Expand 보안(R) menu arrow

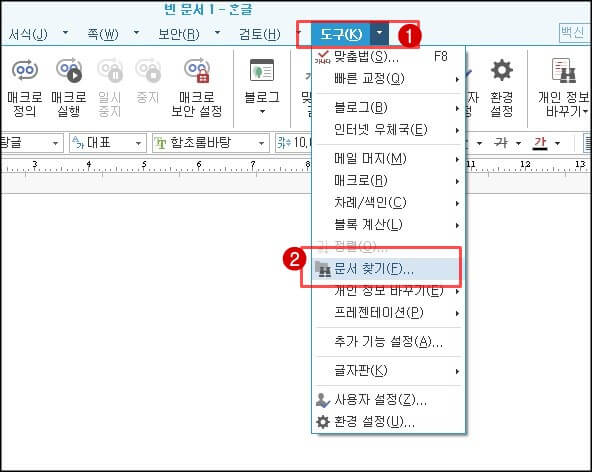[x=217, y=33]
